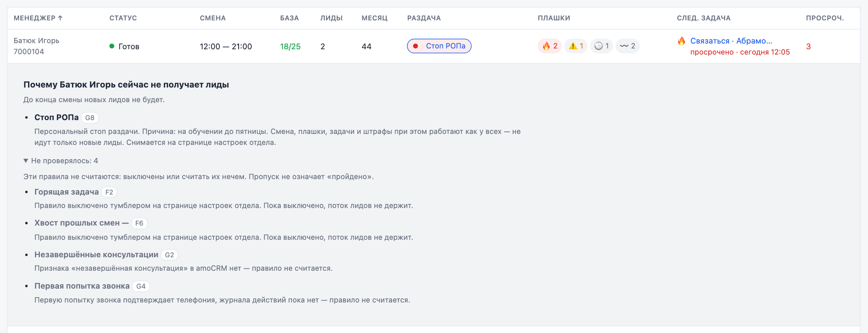Click the G2 rule code tag
Screen dimensions: 868x333
click(x=170, y=255)
